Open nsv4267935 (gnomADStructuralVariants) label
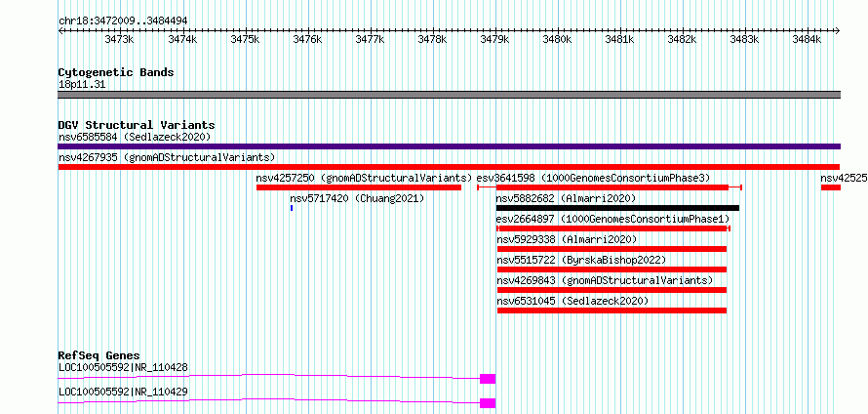 (x=167, y=157)
